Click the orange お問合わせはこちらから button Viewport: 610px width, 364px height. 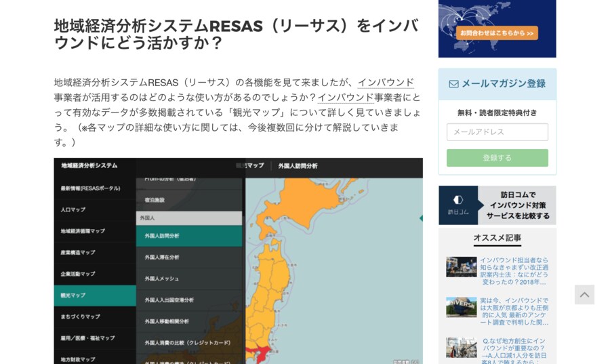[497, 33]
